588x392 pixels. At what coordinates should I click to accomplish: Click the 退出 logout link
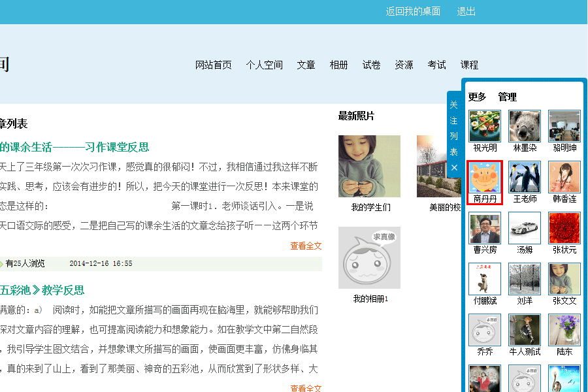[x=466, y=11]
